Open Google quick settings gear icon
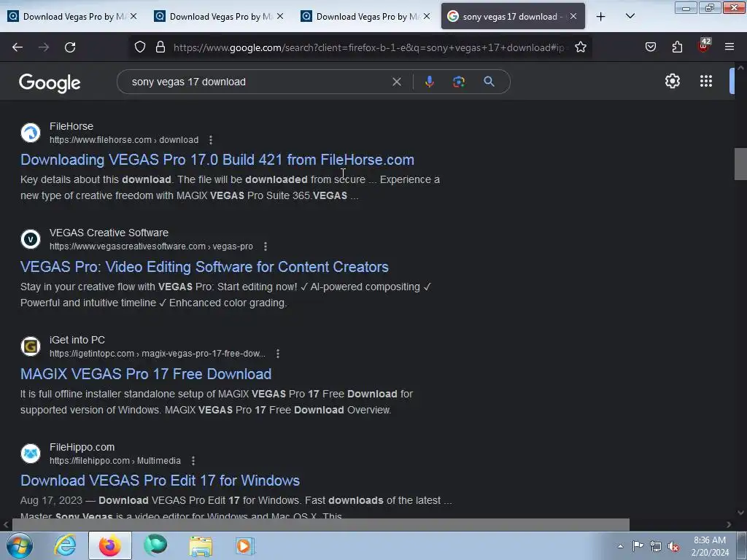Image resolution: width=747 pixels, height=560 pixels. tap(672, 82)
